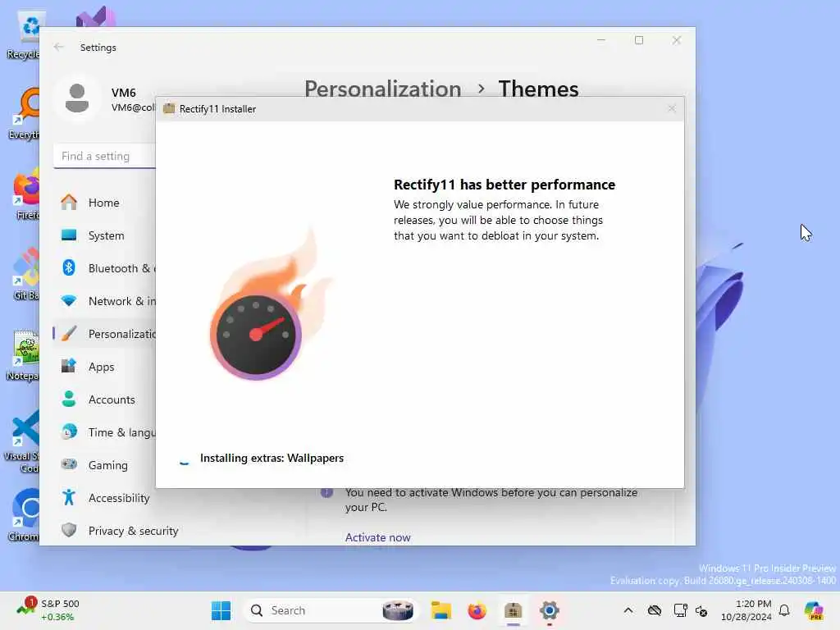Viewport: 840px width, 630px height.
Task: Click Rectify11 installer taskbar icon
Action: [514, 610]
